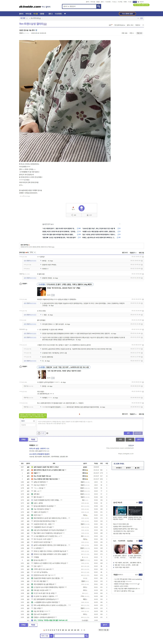Open the 24시청주고려동물메디컬센터 ad link
This screenshot has height=644, width=163.
tap(39, 454)
